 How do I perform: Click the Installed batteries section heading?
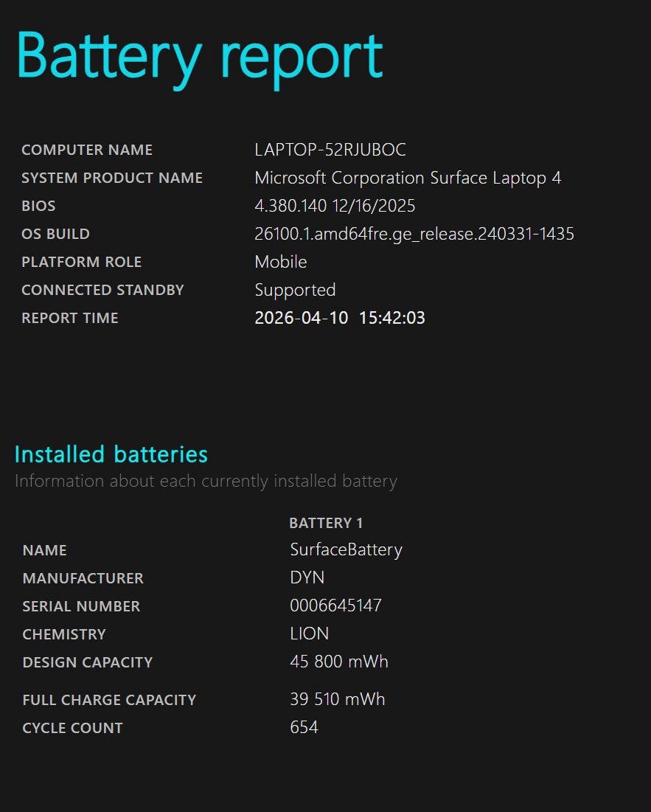(111, 454)
